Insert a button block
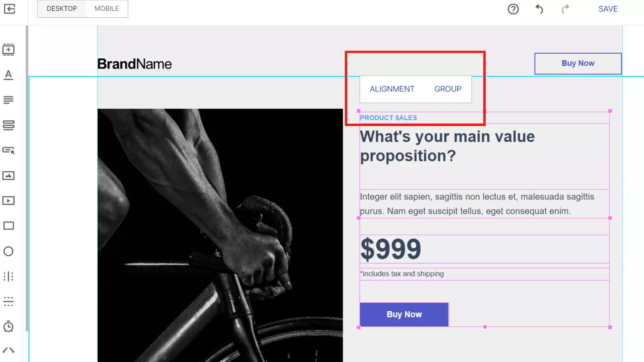 pyautogui.click(x=8, y=150)
